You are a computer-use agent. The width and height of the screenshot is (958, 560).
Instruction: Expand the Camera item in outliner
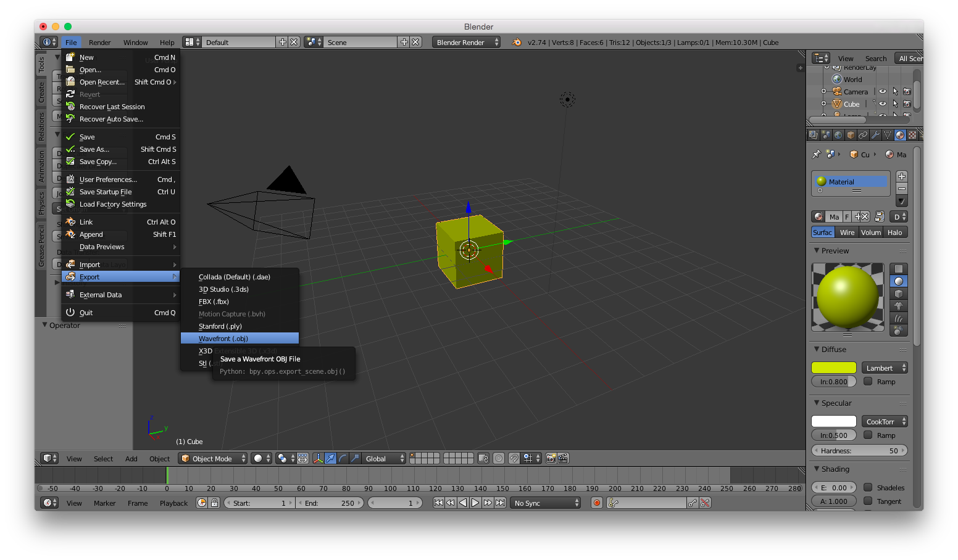[823, 91]
